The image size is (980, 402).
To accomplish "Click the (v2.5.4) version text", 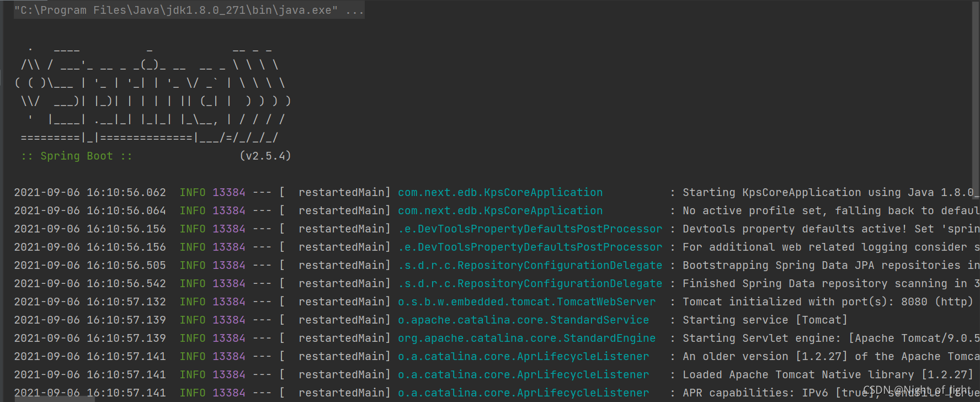I will pos(265,156).
